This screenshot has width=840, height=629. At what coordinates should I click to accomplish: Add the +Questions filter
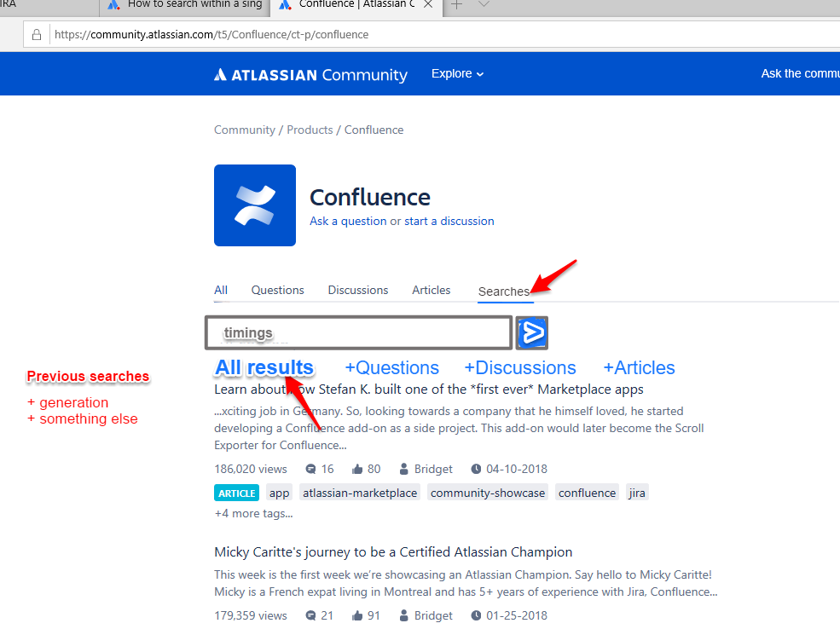(391, 367)
